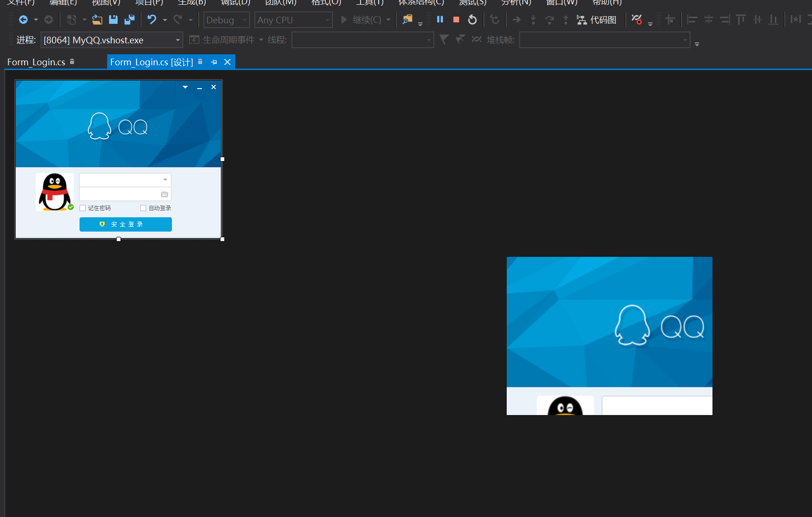Click the password field in login form

point(125,194)
